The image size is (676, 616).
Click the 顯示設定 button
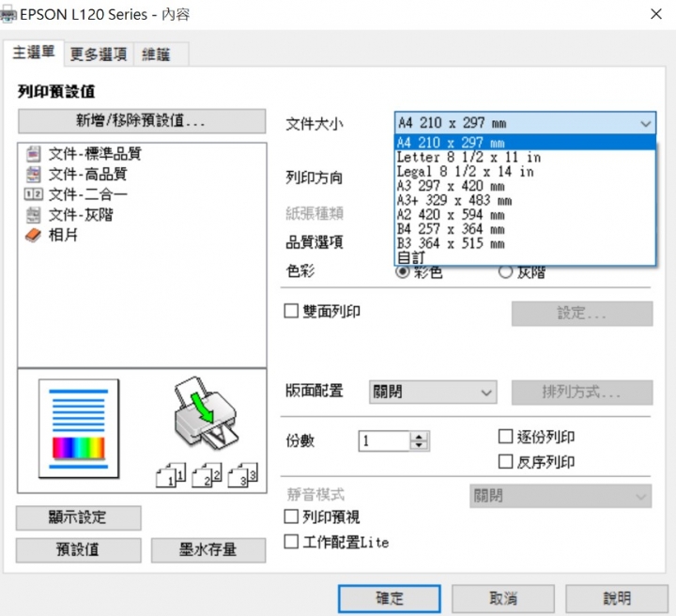pos(79,517)
